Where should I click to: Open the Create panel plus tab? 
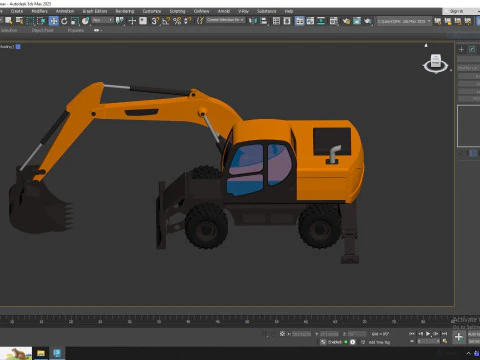pos(461,49)
